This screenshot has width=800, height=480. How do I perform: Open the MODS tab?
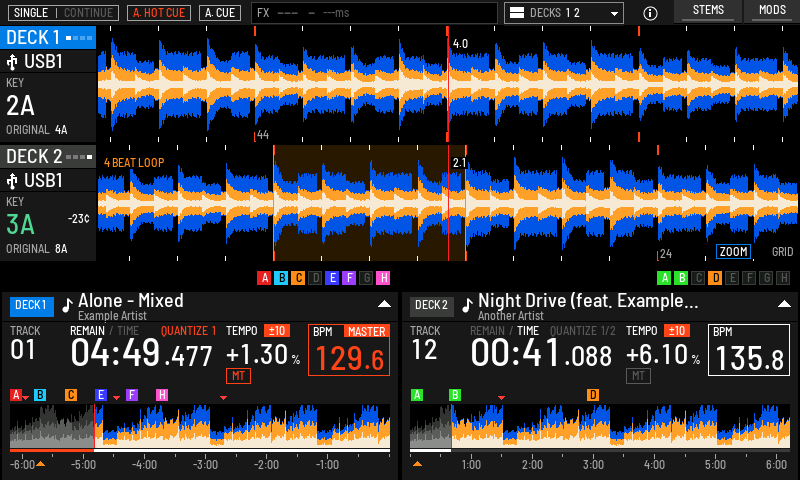pos(772,11)
